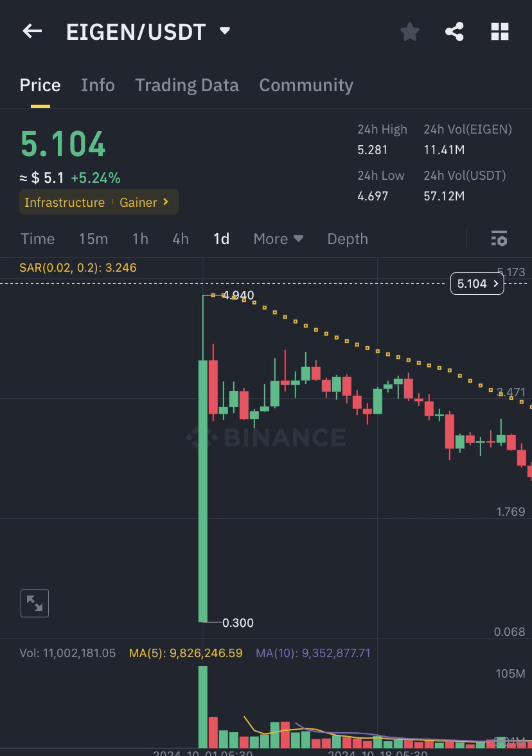Open the grid layout menu icon
532x756 pixels.
pos(500,31)
